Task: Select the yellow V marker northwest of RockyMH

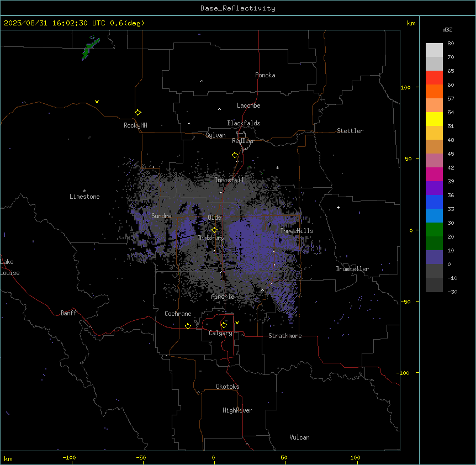Action: [97, 102]
